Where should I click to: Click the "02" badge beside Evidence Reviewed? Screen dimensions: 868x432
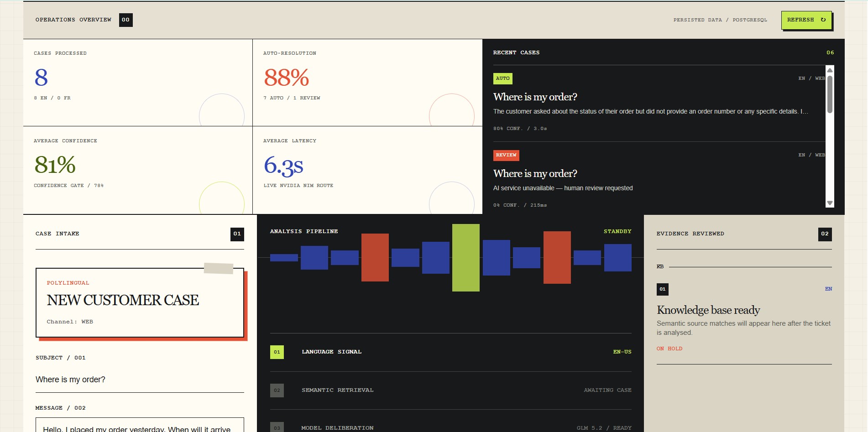coord(825,234)
